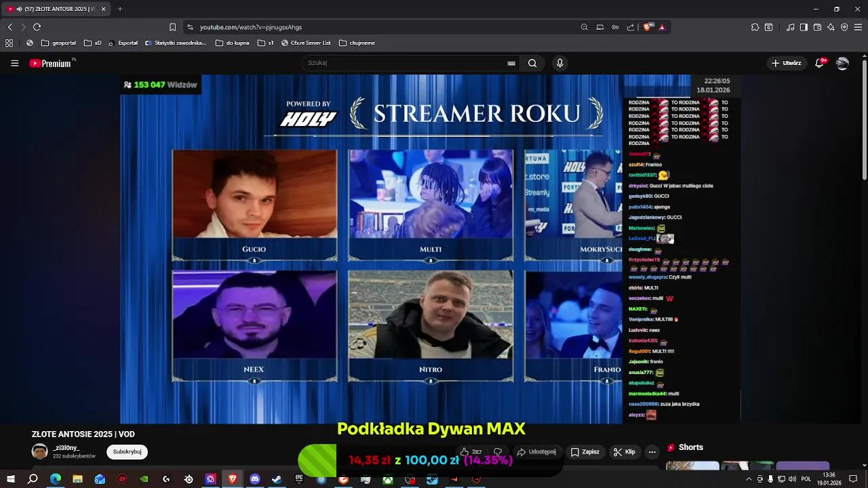Open more actions three-dot menu

click(x=652, y=452)
